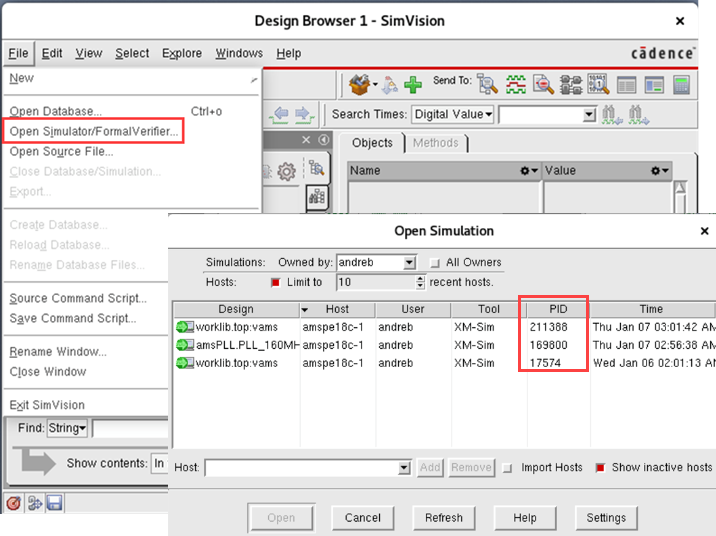Click the gear settings icon in sidebar
This screenshot has width=716, height=536.
click(x=286, y=171)
